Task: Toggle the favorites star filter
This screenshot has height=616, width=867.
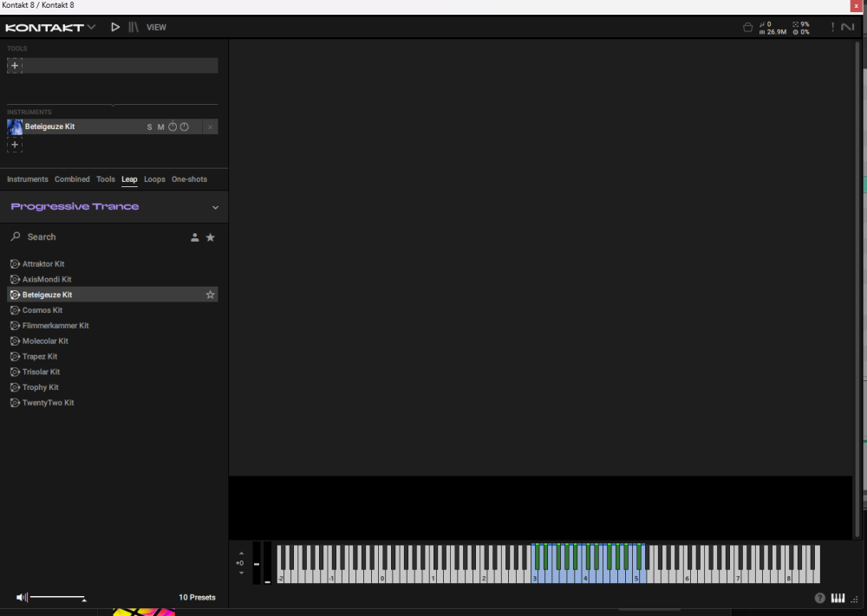Action: click(x=210, y=237)
